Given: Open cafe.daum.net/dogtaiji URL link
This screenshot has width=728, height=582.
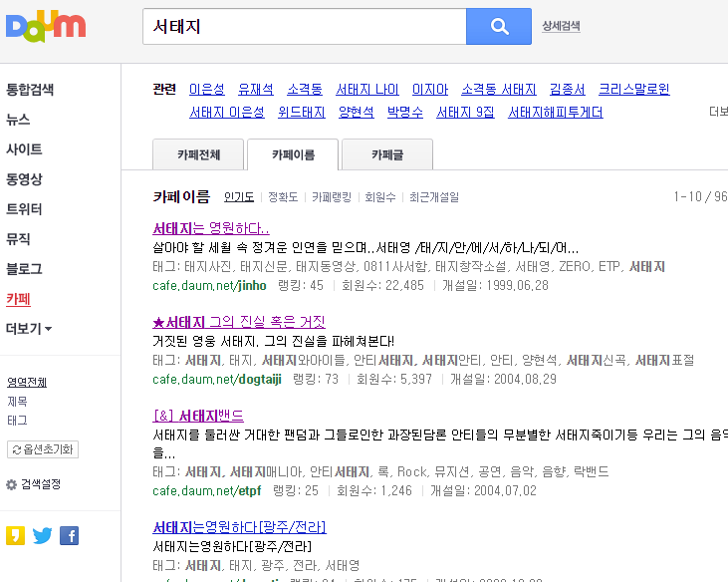Looking at the screenshot, I should (x=217, y=380).
